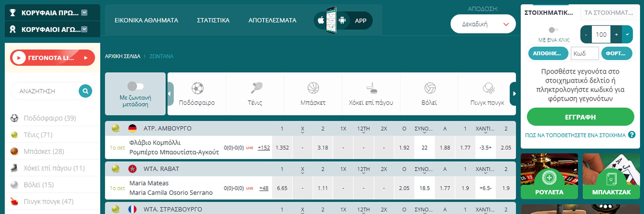Select the Tennis (Τένις) racket icon
644x214 pixels.
256,88
